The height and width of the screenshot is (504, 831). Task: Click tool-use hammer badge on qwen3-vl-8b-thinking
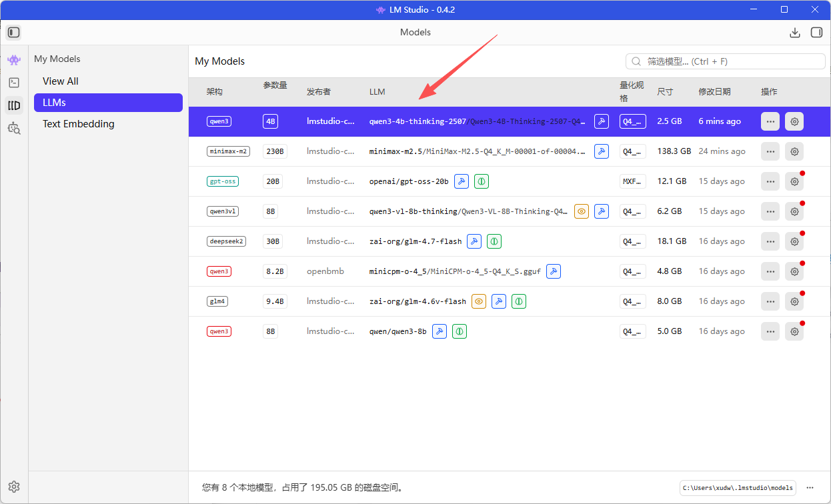click(x=602, y=211)
